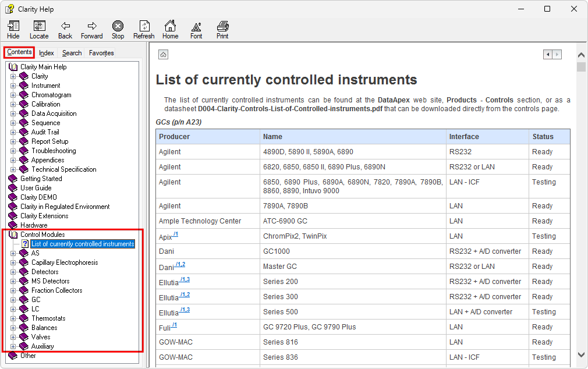
Task: Click the home icon above the page title
Action: click(163, 54)
